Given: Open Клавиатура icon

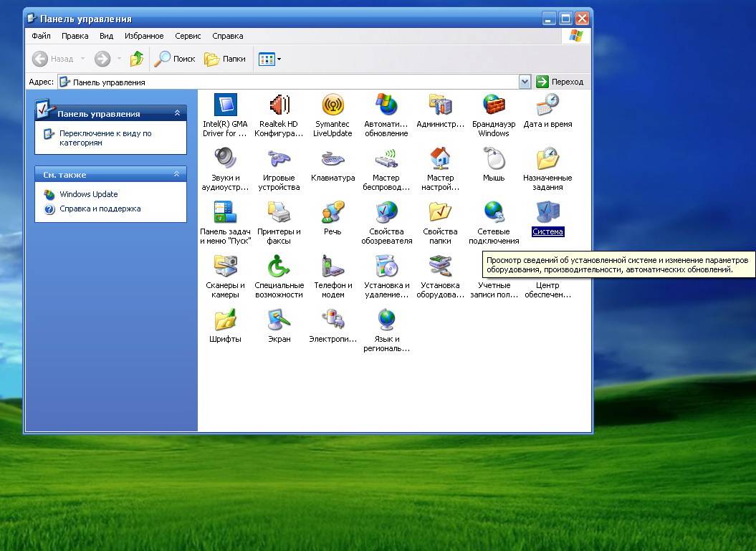Looking at the screenshot, I should tap(332, 158).
